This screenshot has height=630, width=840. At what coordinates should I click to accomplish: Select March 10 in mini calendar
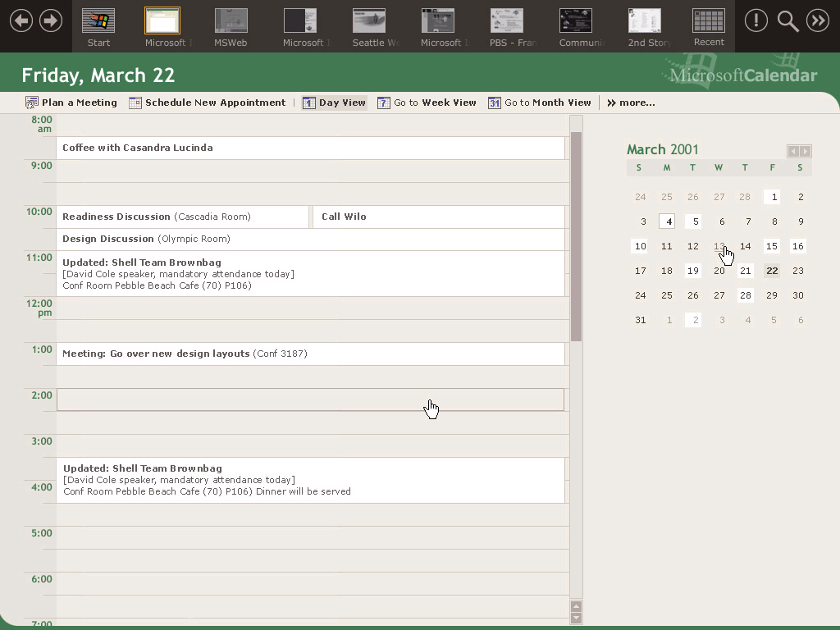point(640,246)
